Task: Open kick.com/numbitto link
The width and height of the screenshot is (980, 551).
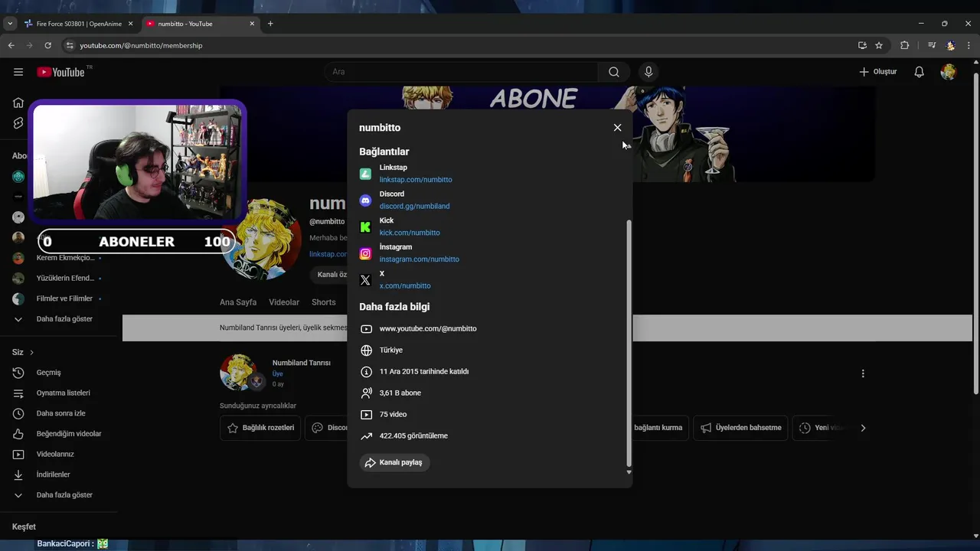Action: tap(410, 233)
